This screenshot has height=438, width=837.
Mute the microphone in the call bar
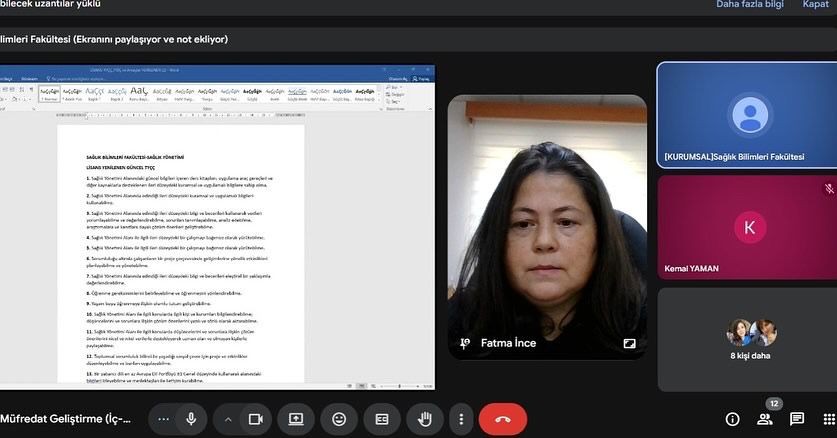pos(190,419)
